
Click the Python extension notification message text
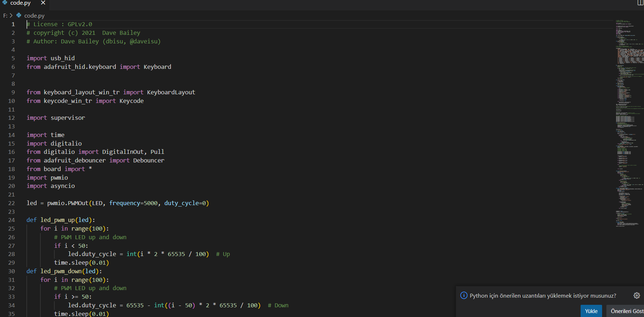point(543,295)
